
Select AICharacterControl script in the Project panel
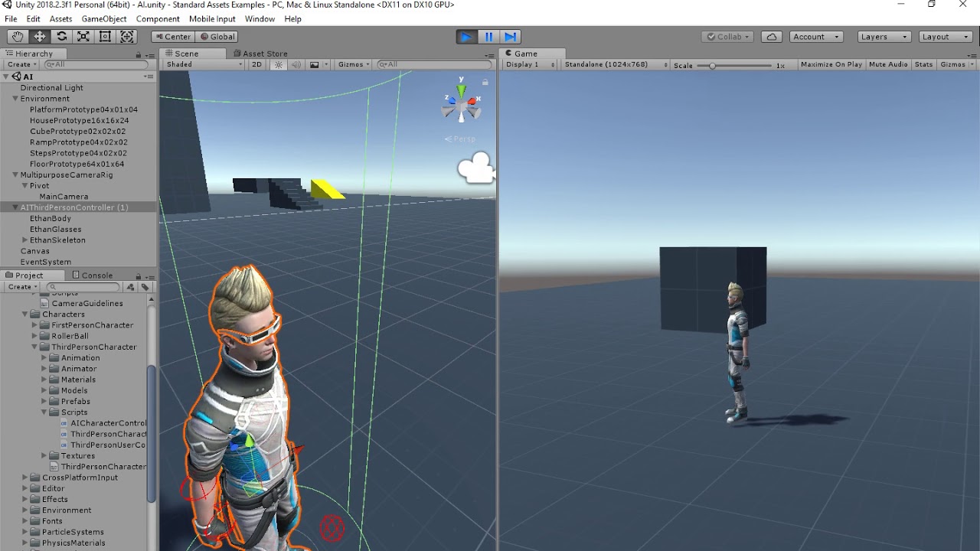click(107, 422)
